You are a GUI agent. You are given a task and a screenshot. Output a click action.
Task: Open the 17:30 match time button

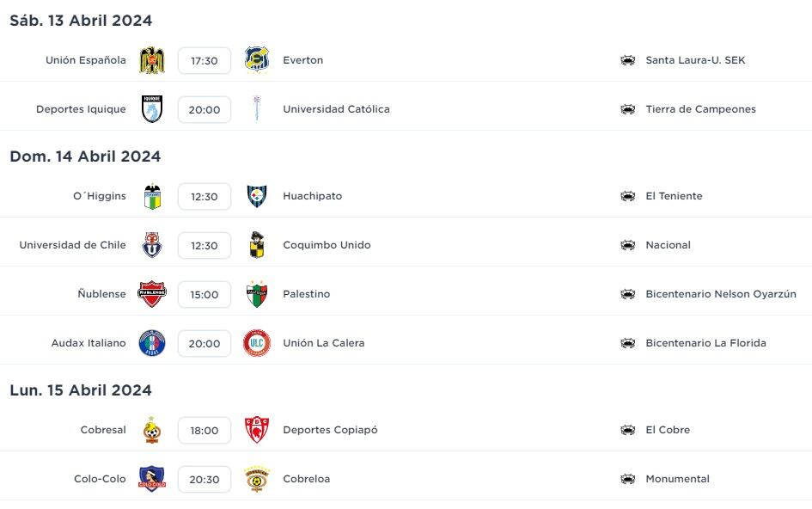click(x=204, y=61)
